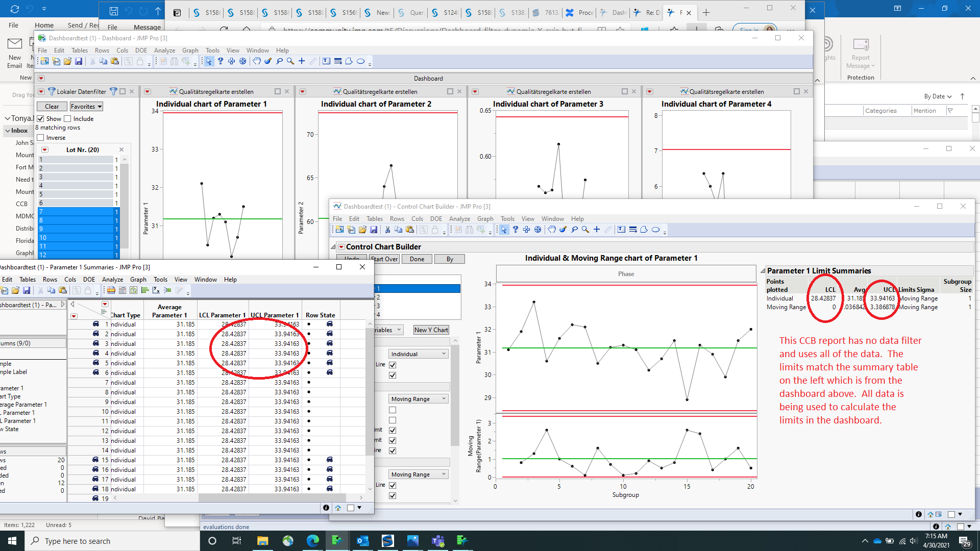Toggle the Show checkbox in Lokaler Datenfilter
Screen dimensions: 980x551
tap(41, 118)
